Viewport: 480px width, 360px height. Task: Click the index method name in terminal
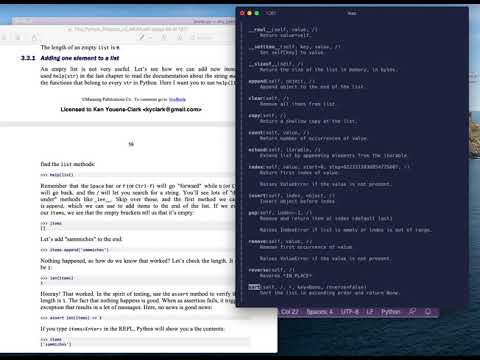255,167
